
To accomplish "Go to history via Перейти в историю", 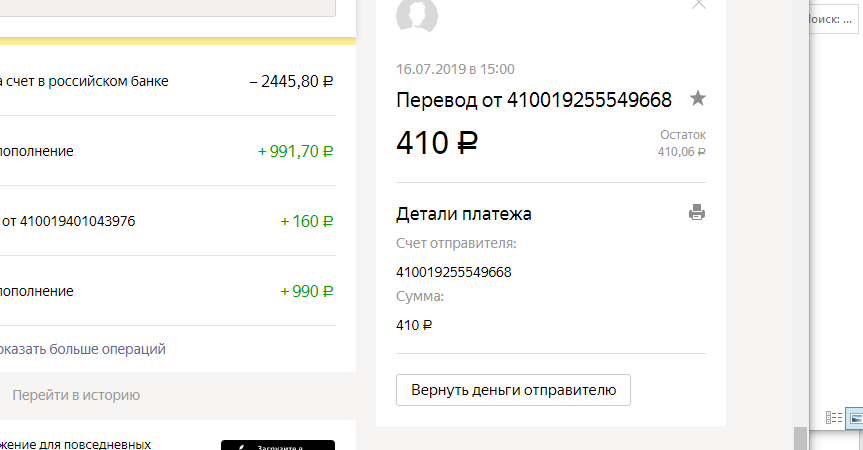I will pyautogui.click(x=76, y=395).
